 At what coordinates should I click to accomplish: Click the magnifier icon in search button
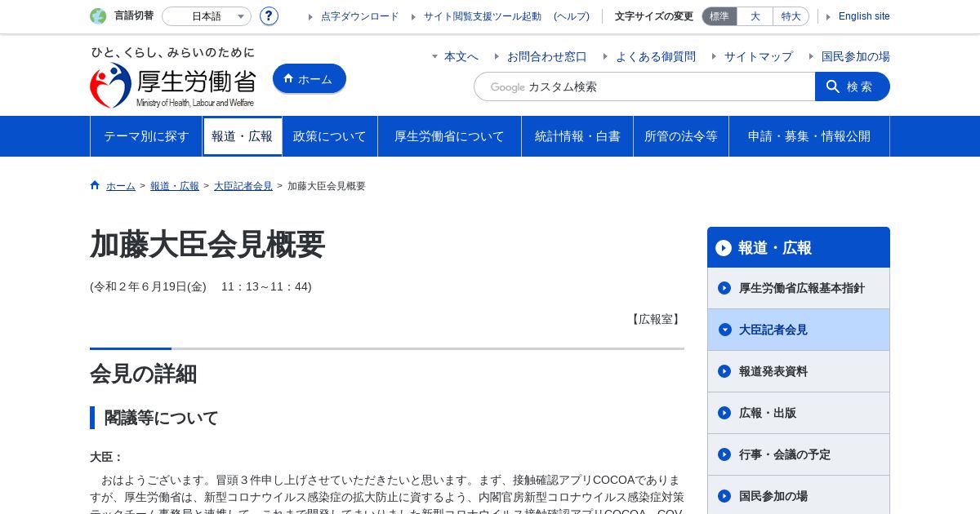[833, 86]
